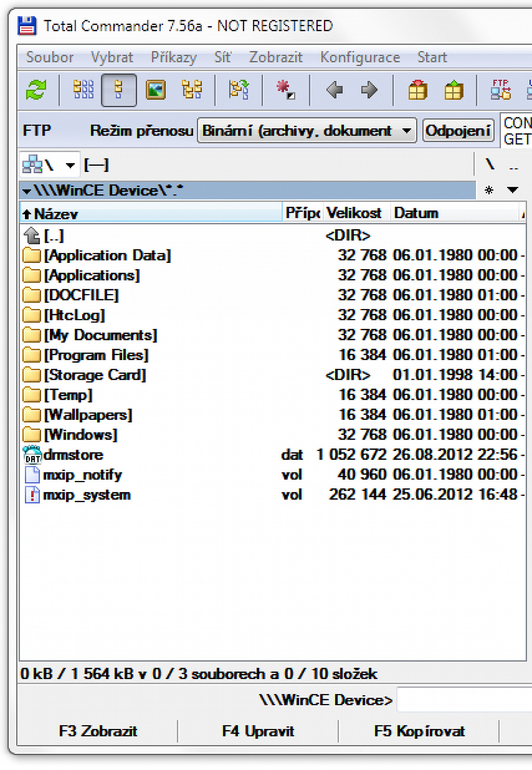The image size is (532, 770).
Task: Select the [Temp] folder
Action: [x=273, y=395]
